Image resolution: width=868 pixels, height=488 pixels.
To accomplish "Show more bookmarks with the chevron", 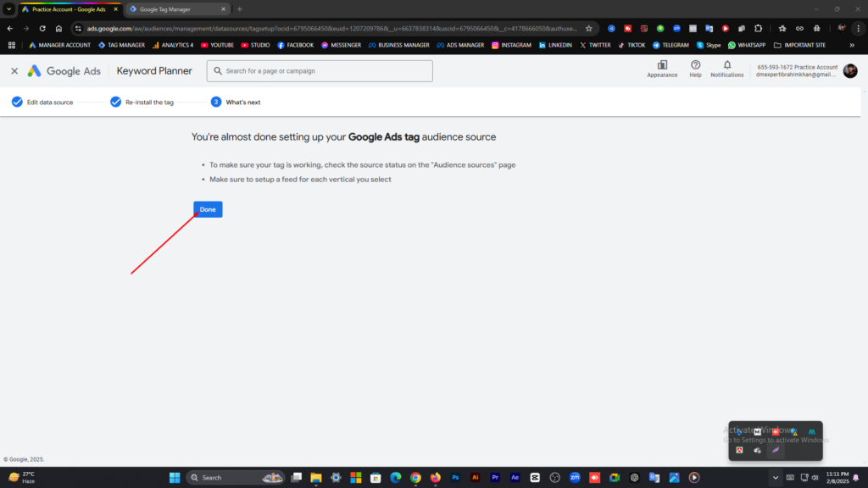I will coord(852,46).
